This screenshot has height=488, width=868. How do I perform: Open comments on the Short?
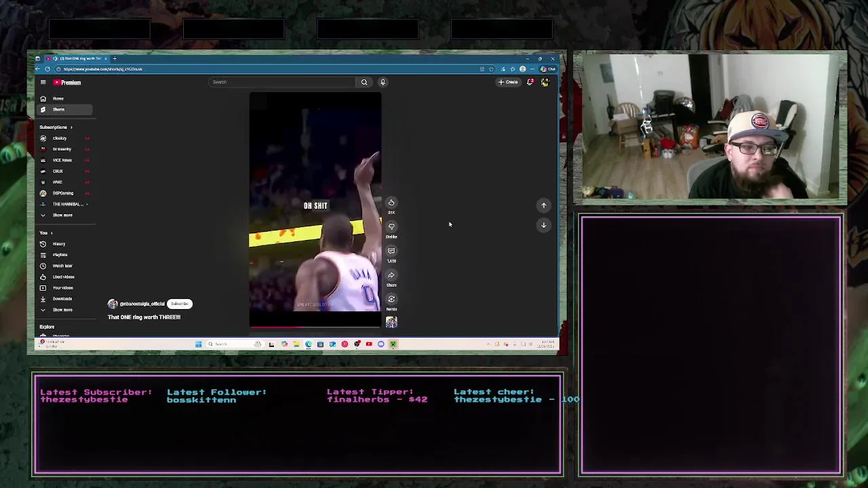pos(391,251)
